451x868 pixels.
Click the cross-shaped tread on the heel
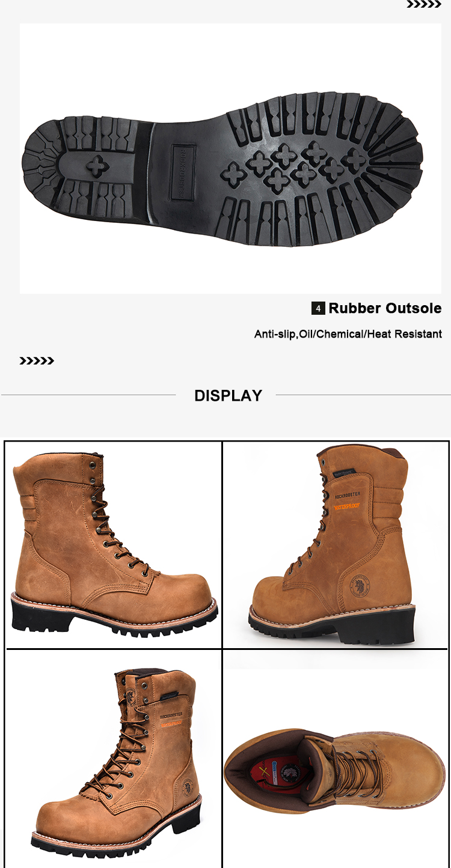(x=97, y=163)
